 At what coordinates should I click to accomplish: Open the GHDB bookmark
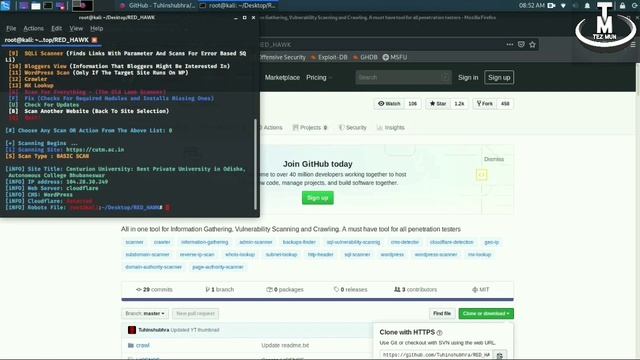click(x=365, y=58)
